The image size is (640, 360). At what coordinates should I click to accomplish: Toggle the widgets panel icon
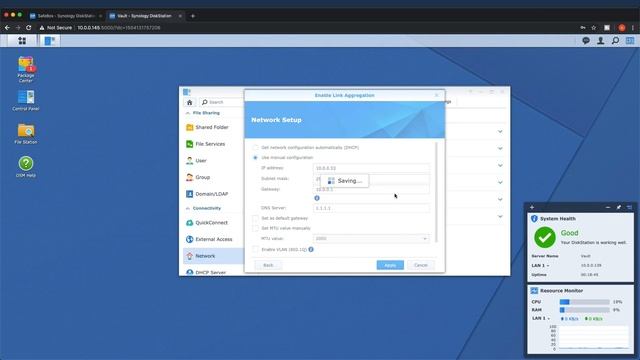(630, 40)
